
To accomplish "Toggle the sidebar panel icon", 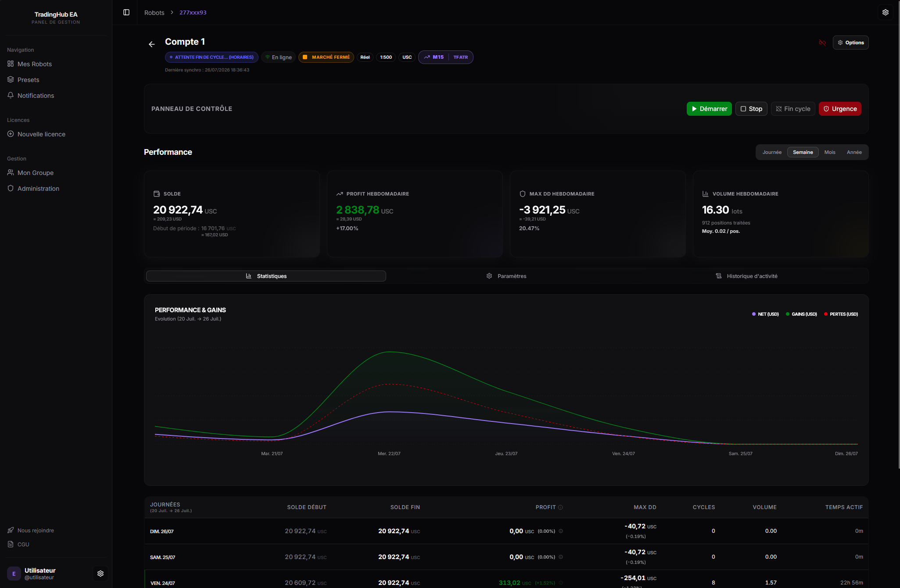I will click(x=126, y=12).
